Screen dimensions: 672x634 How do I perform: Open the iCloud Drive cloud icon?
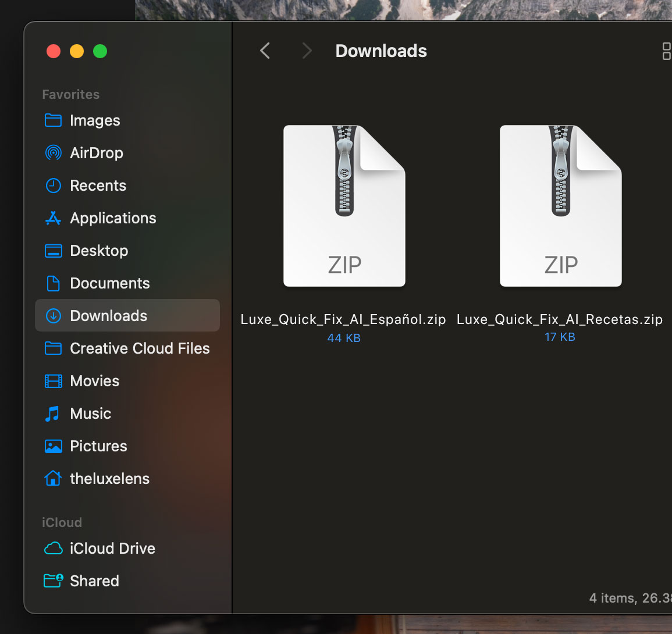[x=53, y=548]
